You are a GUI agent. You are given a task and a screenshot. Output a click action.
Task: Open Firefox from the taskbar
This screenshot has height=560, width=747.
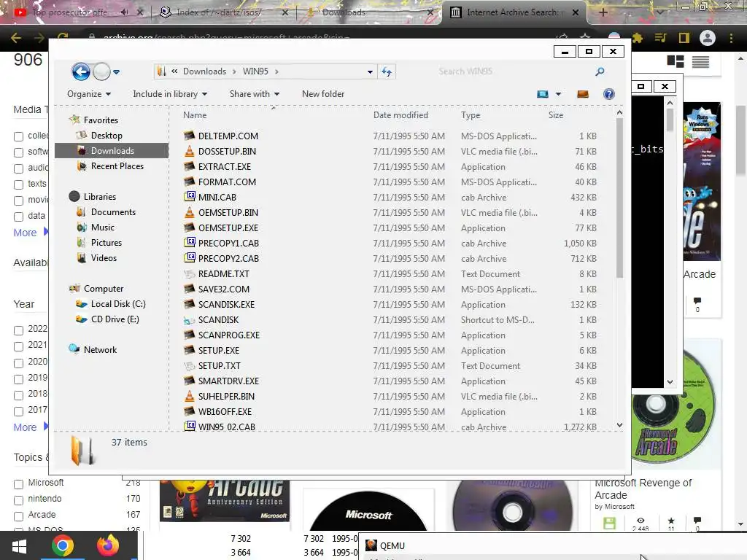[x=108, y=545]
